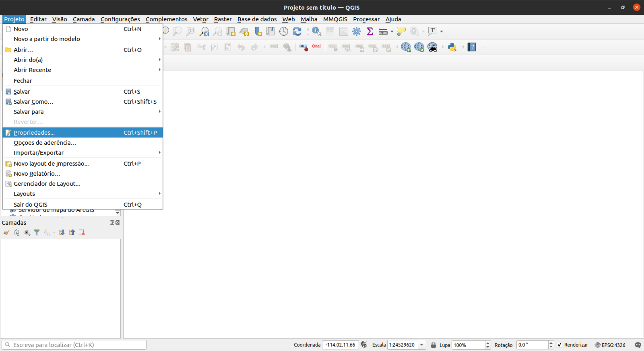Click the globe with plus icon

tap(406, 47)
